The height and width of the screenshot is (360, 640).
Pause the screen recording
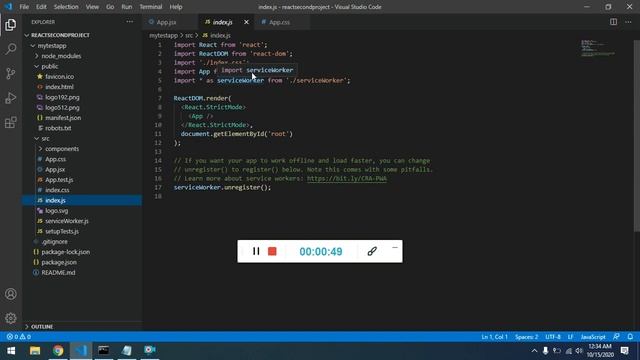[x=256, y=251]
